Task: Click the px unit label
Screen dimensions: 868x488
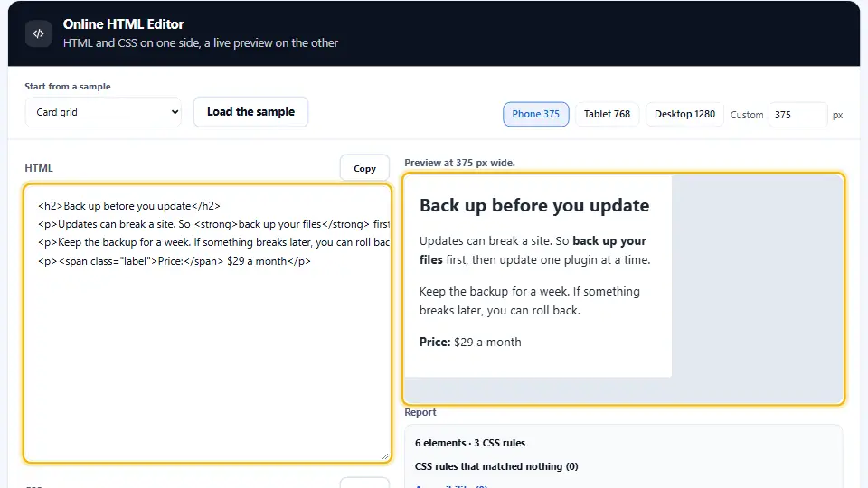Action: (x=837, y=115)
